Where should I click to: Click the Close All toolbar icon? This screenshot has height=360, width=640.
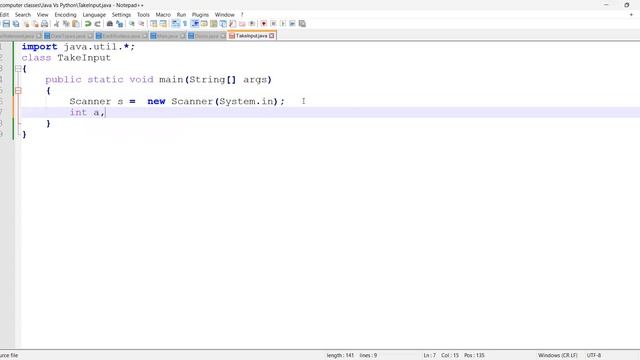pos(36,24)
